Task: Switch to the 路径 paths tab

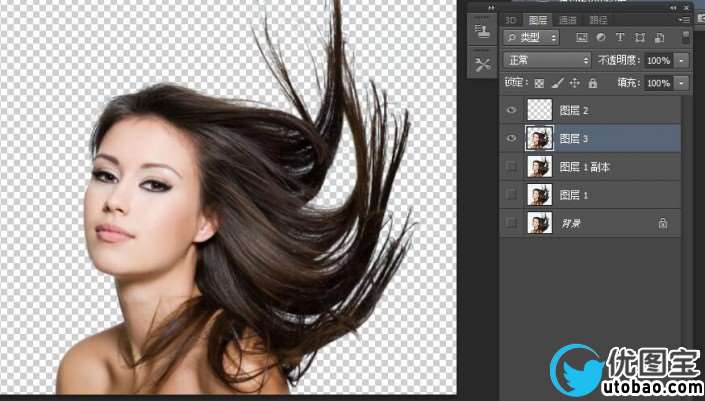Action: click(598, 20)
